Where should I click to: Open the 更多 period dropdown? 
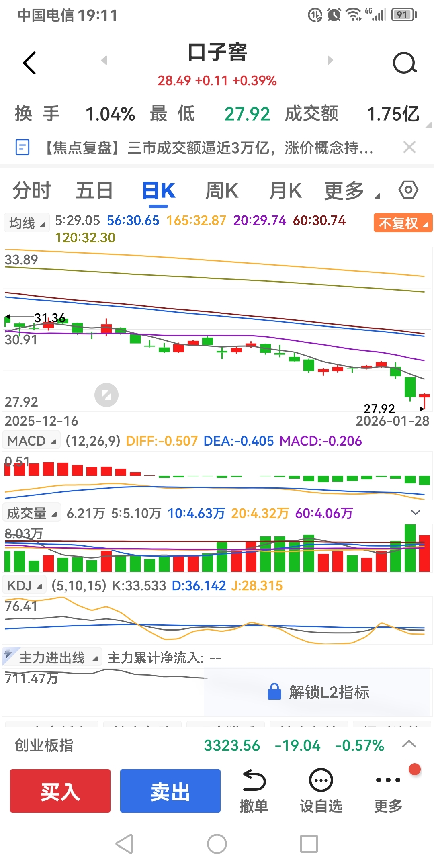pos(352,190)
